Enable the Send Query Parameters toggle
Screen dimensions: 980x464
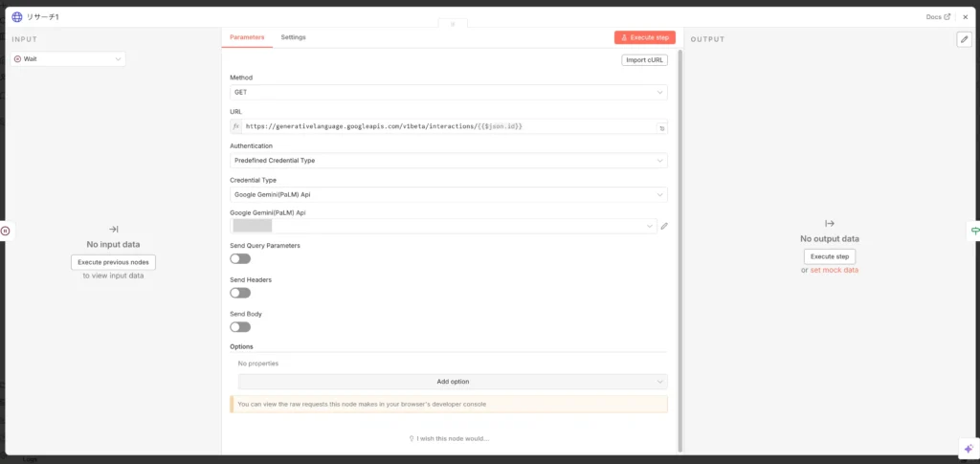point(240,258)
